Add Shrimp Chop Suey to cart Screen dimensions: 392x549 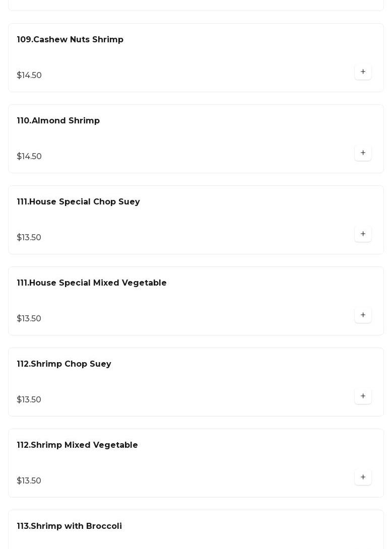click(x=363, y=396)
